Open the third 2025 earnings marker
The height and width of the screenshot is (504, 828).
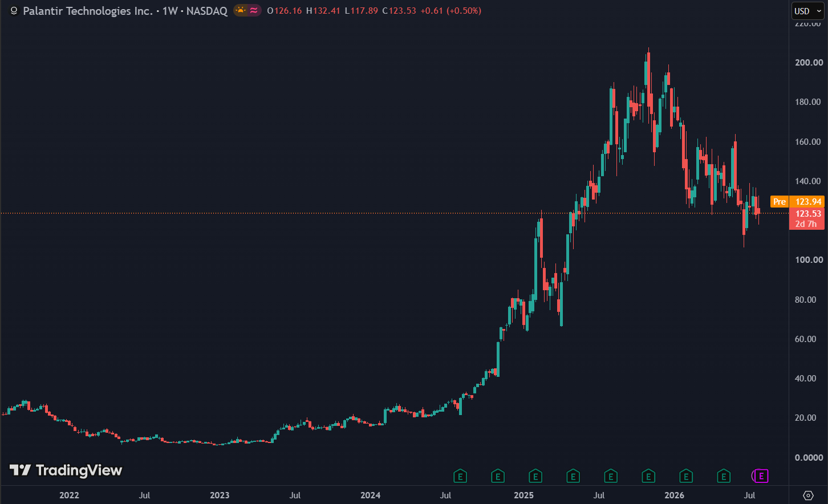(x=611, y=475)
